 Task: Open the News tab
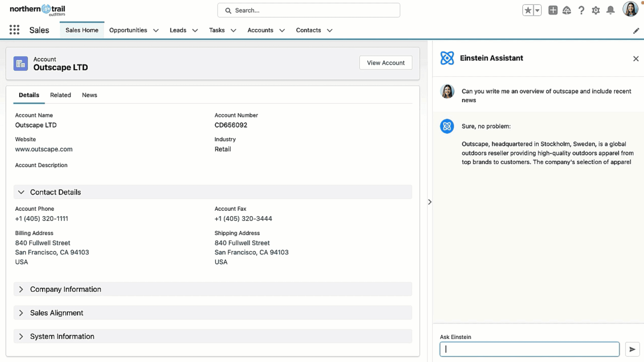[x=89, y=95]
